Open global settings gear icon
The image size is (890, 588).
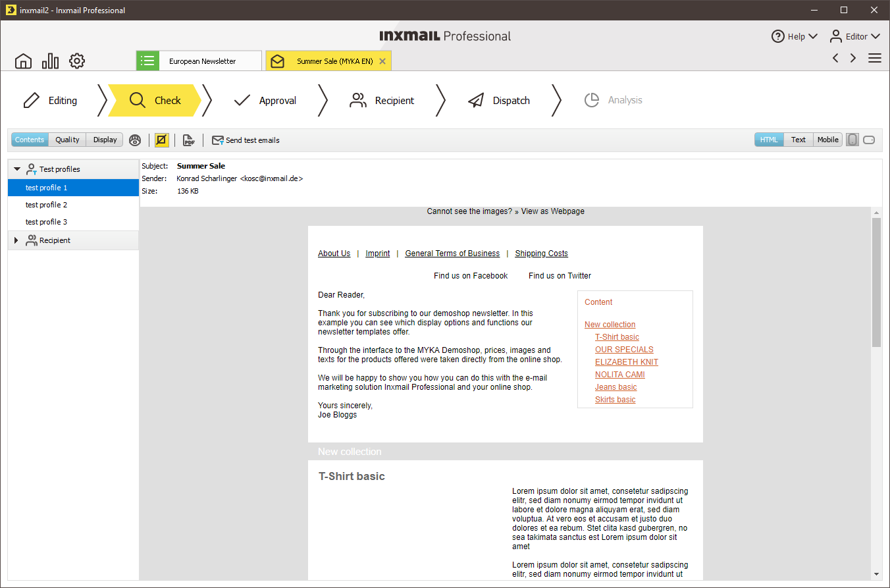pyautogui.click(x=77, y=61)
